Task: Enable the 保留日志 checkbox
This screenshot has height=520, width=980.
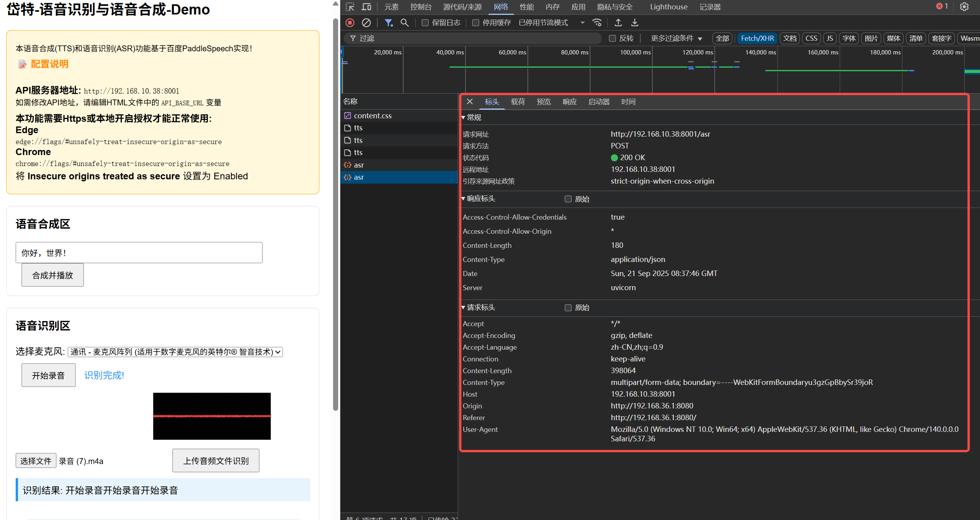Action: click(425, 23)
